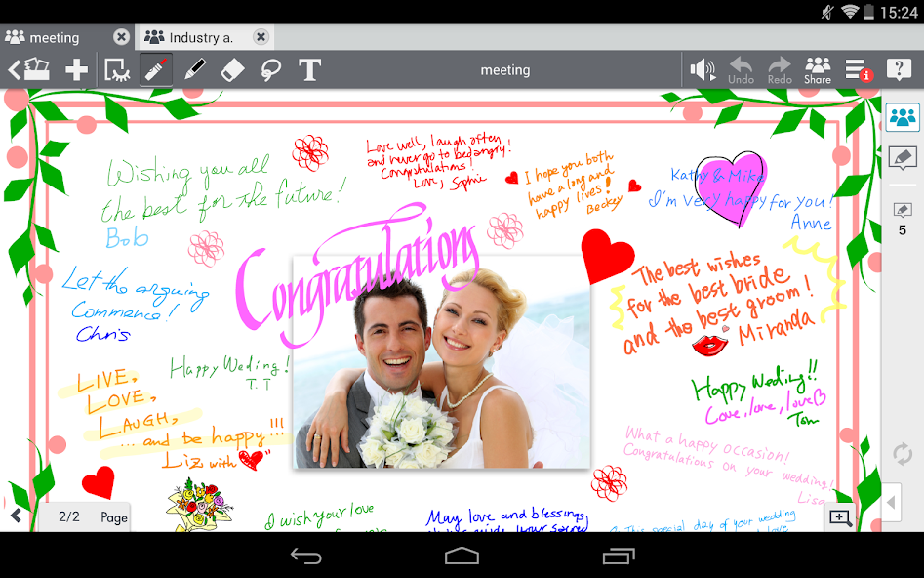Toggle the speaker audio icon
The width and height of the screenshot is (924, 578).
[x=703, y=69]
